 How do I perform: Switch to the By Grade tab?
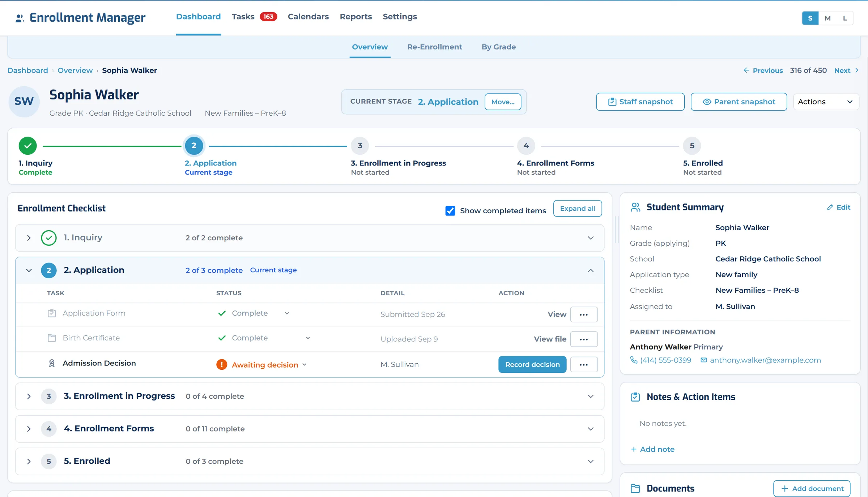499,47
